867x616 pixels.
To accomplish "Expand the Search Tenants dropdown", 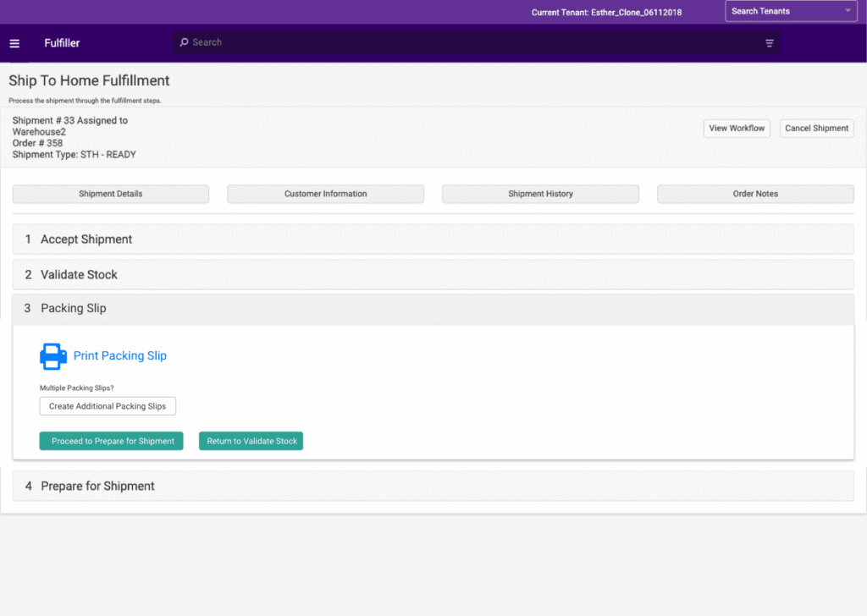I will [x=791, y=11].
